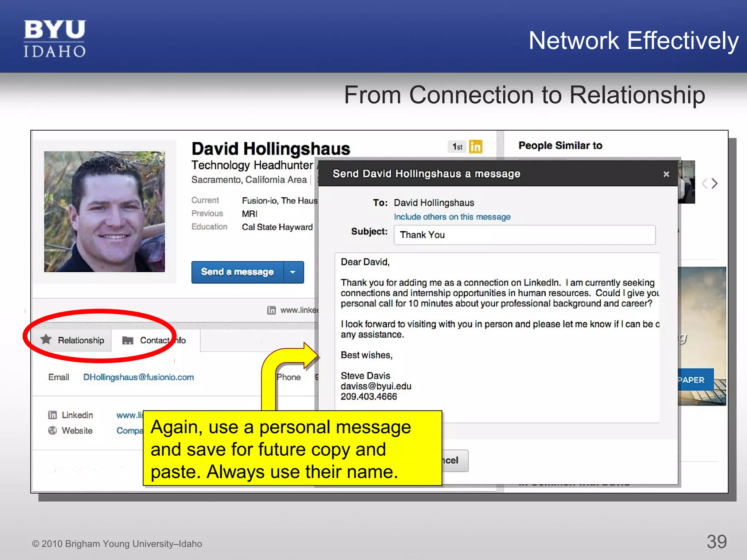Click David Hollingshaus profile photo
Image resolution: width=747 pixels, height=560 pixels.
[104, 211]
